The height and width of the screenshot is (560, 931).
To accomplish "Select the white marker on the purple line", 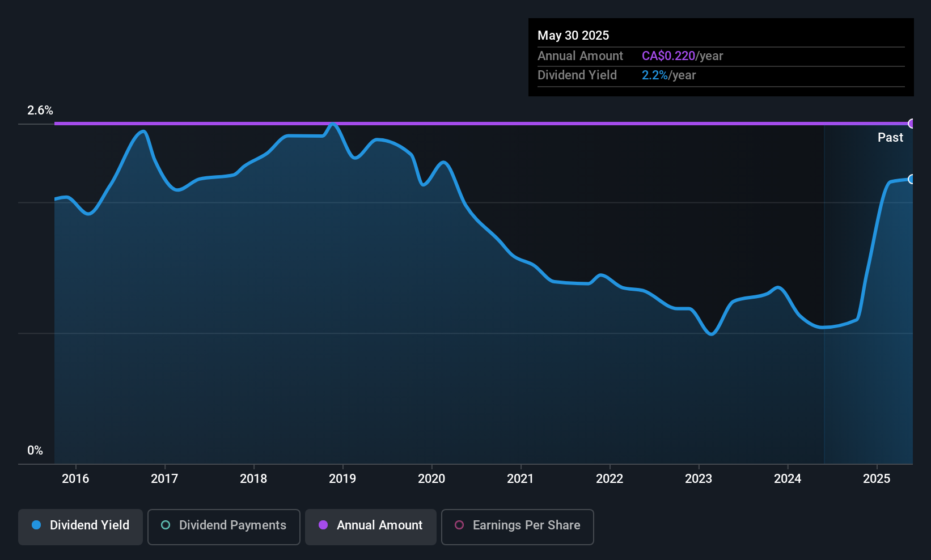I will 911,123.
